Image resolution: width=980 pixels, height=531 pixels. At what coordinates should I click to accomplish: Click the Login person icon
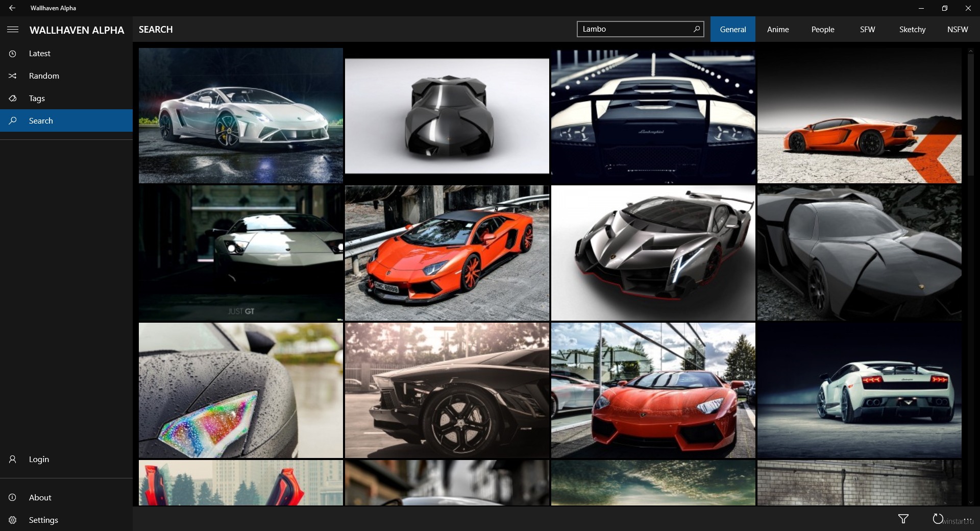point(13,460)
